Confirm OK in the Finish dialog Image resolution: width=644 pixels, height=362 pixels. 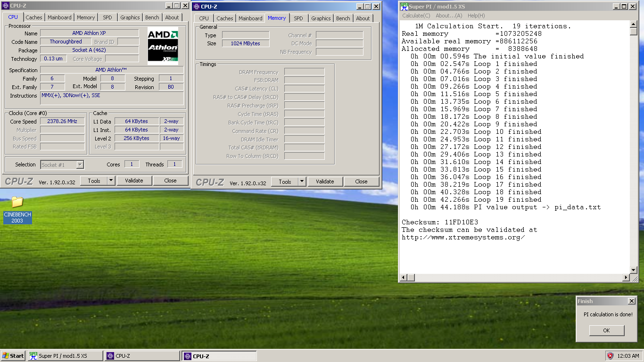[607, 330]
